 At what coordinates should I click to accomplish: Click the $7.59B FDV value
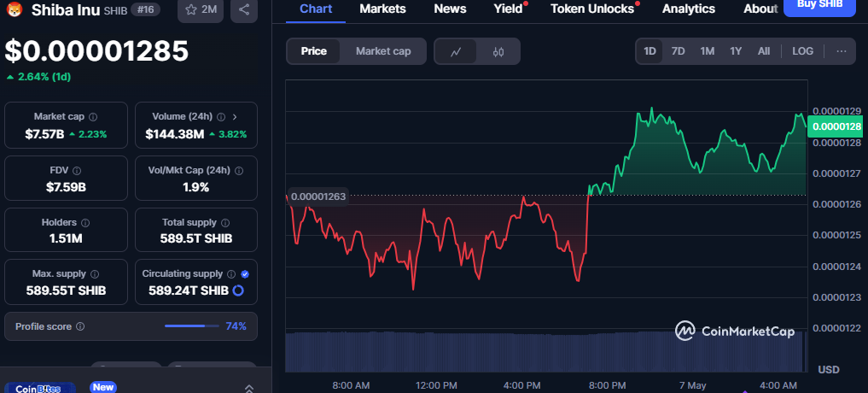pos(66,187)
